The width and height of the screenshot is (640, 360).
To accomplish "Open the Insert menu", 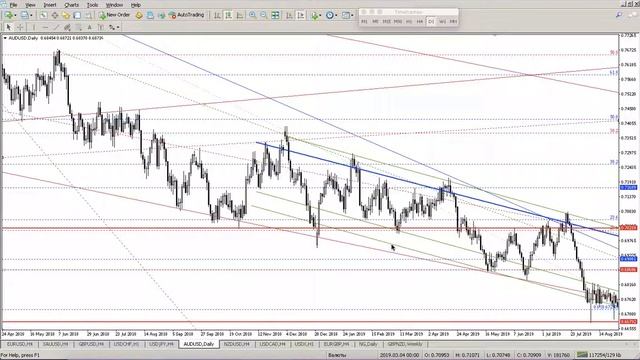I will pos(50,5).
